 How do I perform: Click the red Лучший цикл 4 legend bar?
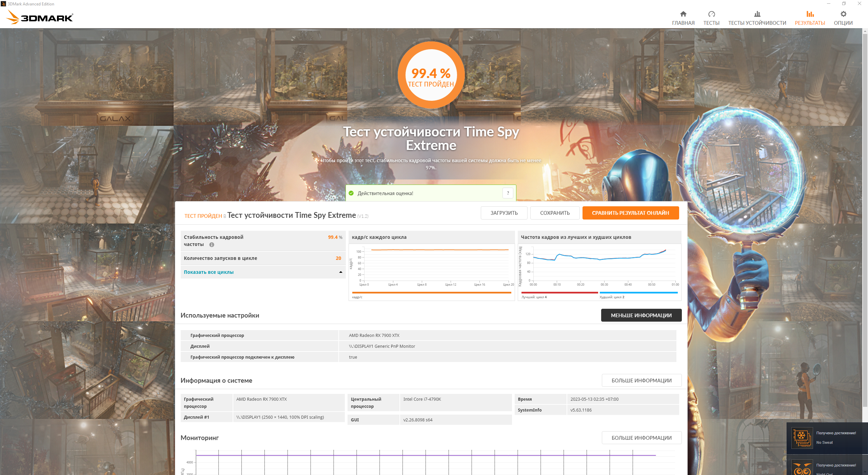coord(559,292)
